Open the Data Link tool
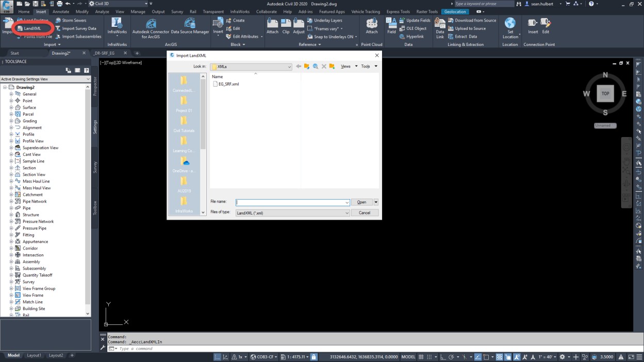The height and width of the screenshot is (362, 644). (440, 28)
